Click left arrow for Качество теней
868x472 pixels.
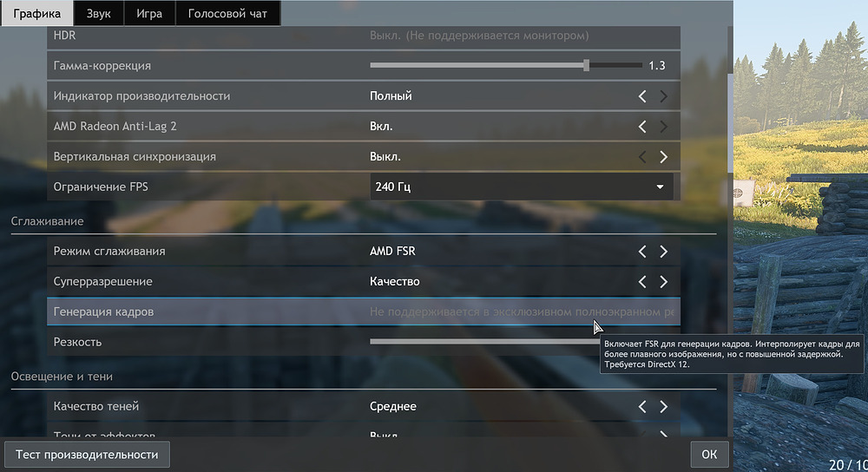pyautogui.click(x=642, y=407)
